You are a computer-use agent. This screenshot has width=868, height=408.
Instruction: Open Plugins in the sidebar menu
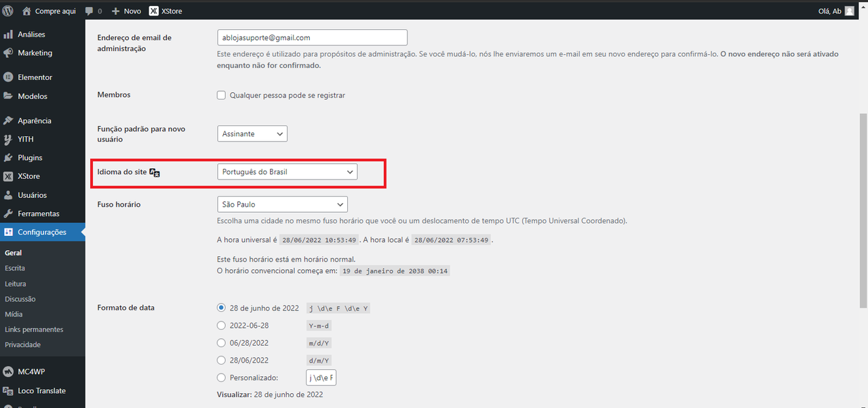point(30,157)
